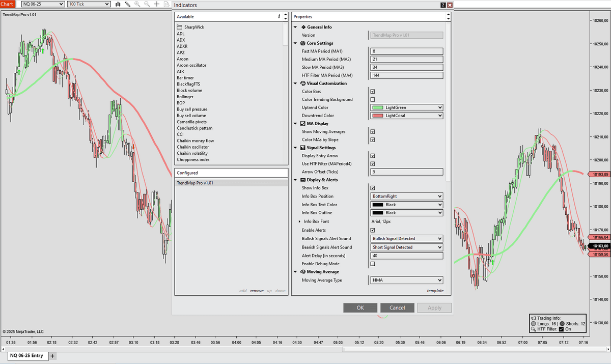Select the drawing tools pencil icon
The height and width of the screenshot is (364, 611).
pos(127,4)
